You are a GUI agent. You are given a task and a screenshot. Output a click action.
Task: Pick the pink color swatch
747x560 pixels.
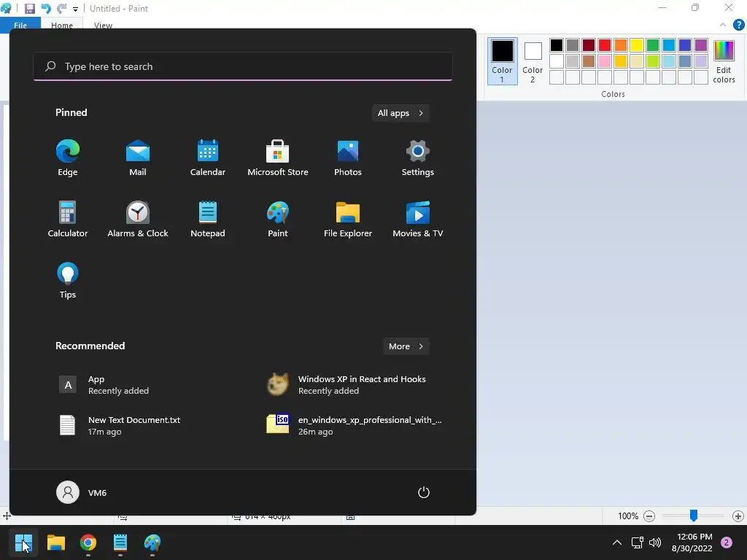605,61
